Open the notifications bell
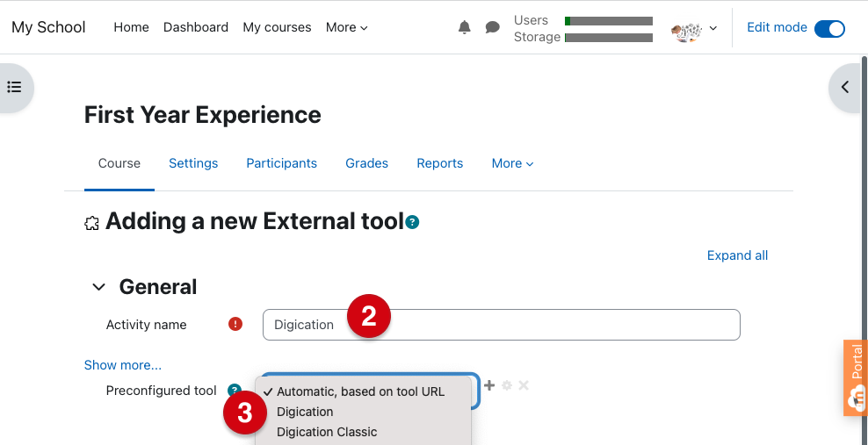This screenshot has height=445, width=868. (465, 27)
